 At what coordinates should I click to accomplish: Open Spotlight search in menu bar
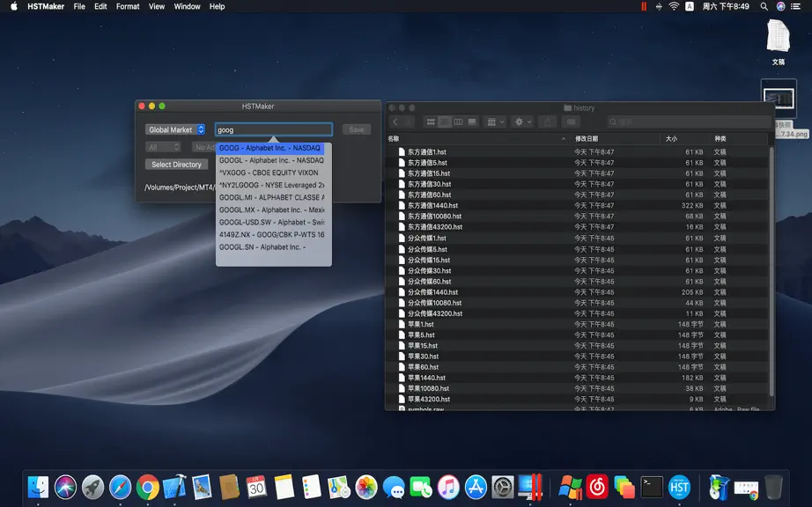coord(764,6)
